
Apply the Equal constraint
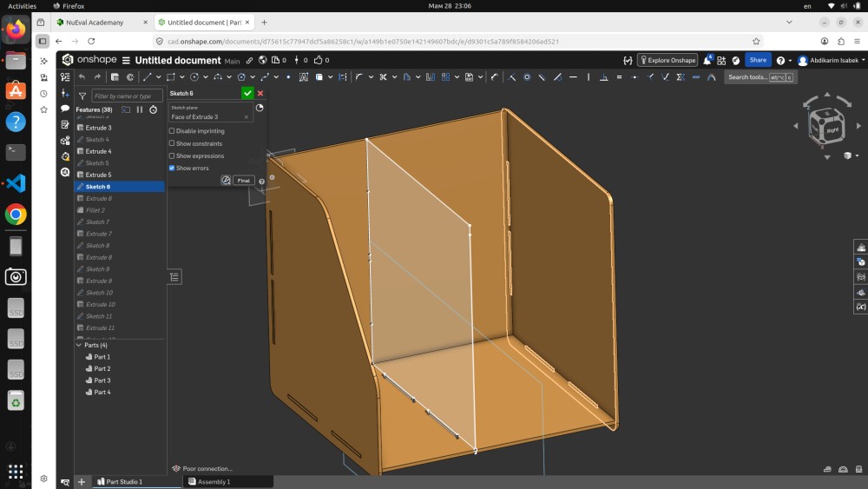620,77
